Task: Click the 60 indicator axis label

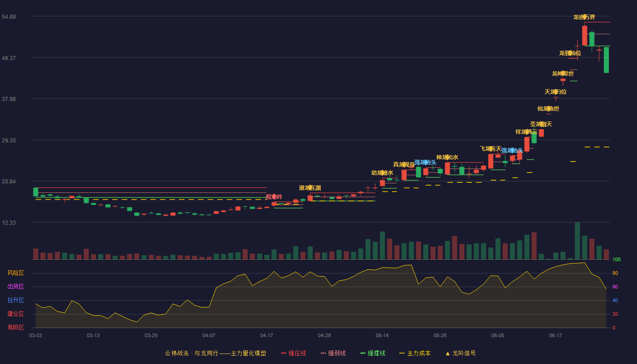Action: (x=615, y=287)
